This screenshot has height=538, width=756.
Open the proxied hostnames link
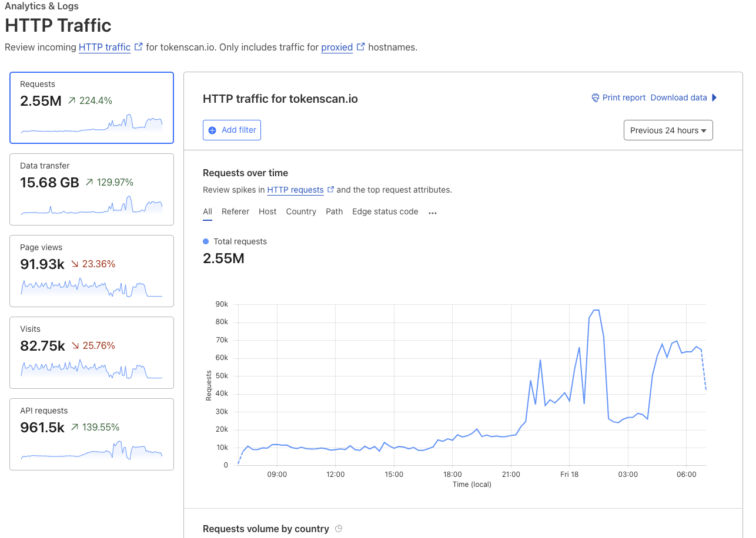pos(337,47)
